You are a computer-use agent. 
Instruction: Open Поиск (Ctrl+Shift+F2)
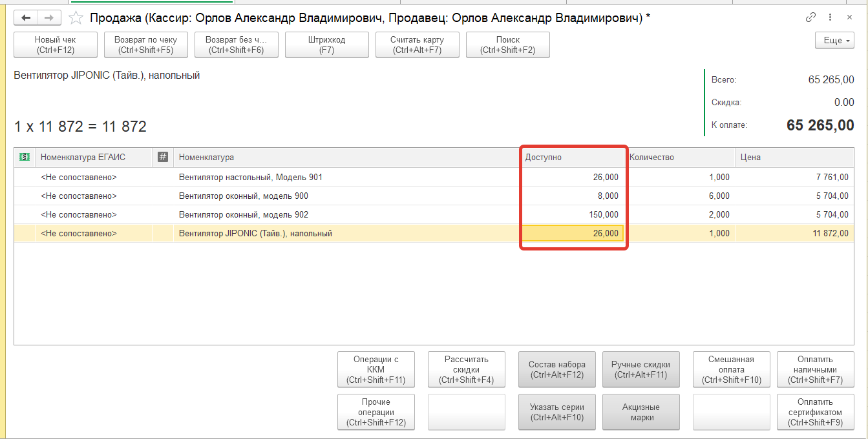[508, 45]
